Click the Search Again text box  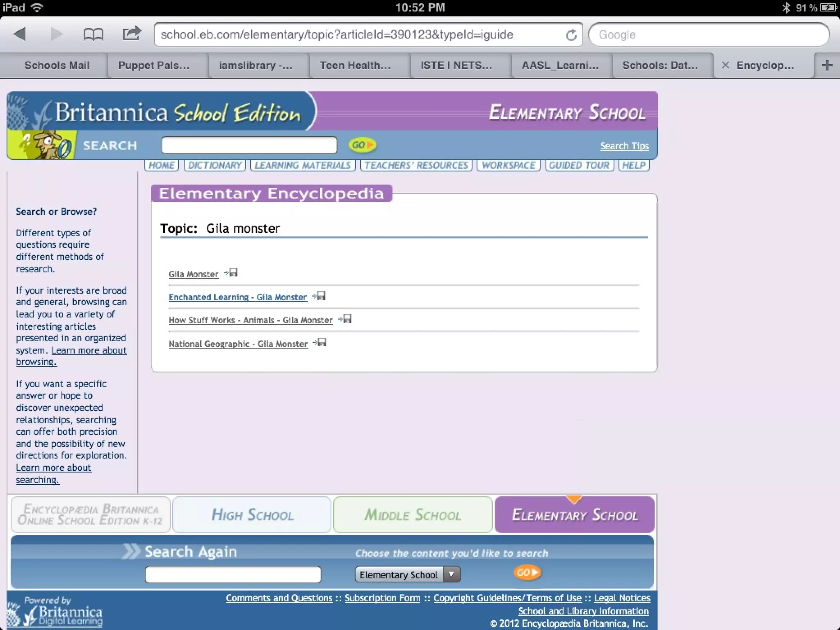click(x=233, y=574)
